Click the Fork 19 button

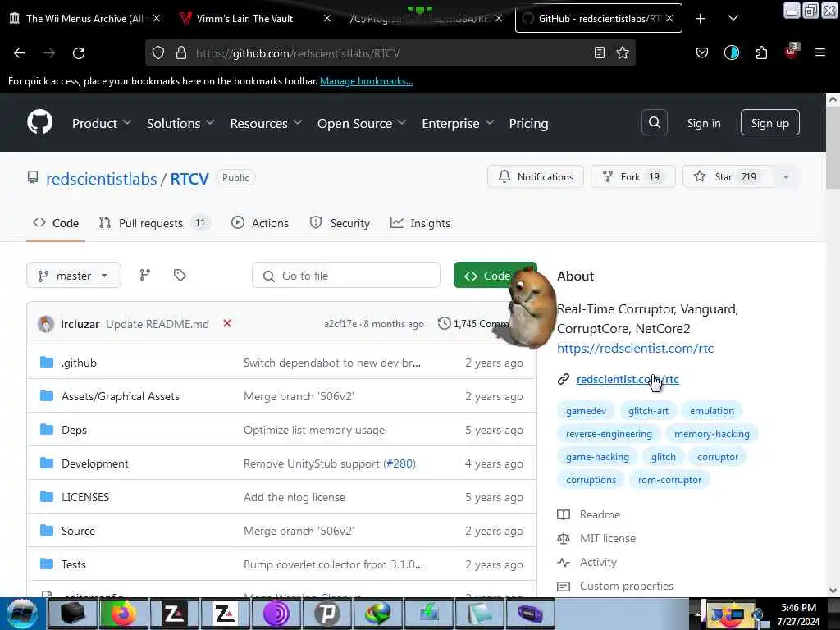point(632,177)
